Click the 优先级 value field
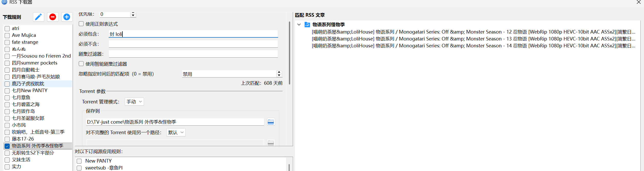The image size is (644, 171). pyautogui.click(x=115, y=14)
